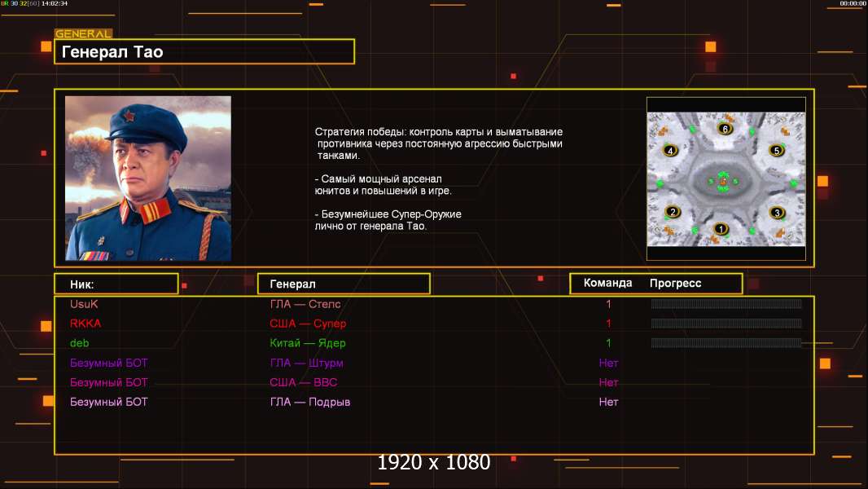Click the "ГЛА — Штурм" general entry
This screenshot has height=489, width=868.
(x=306, y=363)
